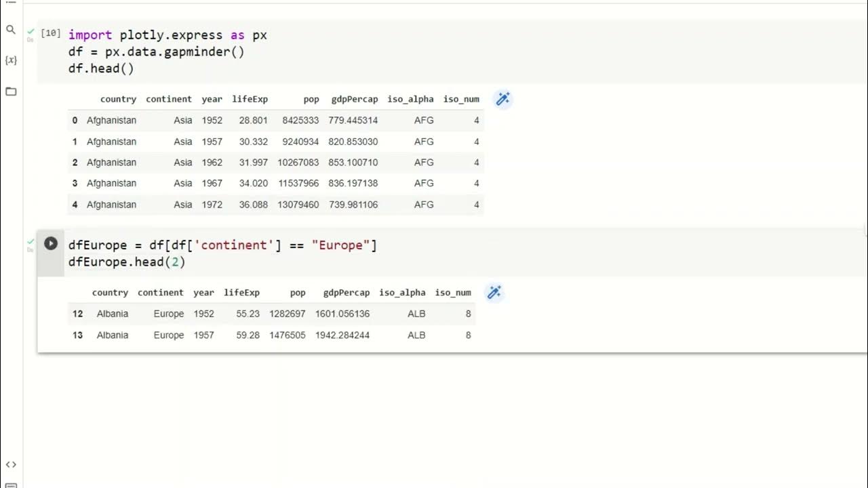Click the Albania cell in row 12
This screenshot has height=488, width=868.
(x=113, y=314)
